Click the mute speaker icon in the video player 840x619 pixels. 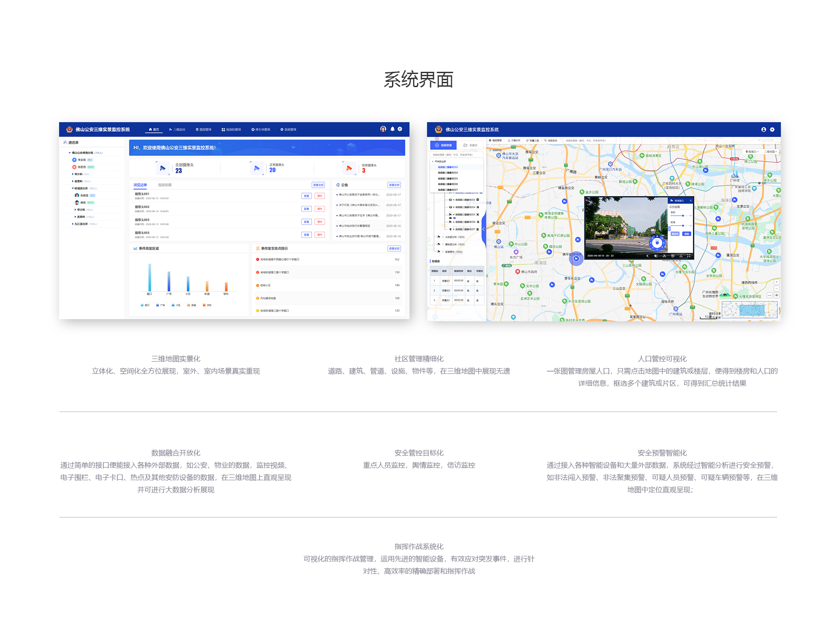pos(647,256)
